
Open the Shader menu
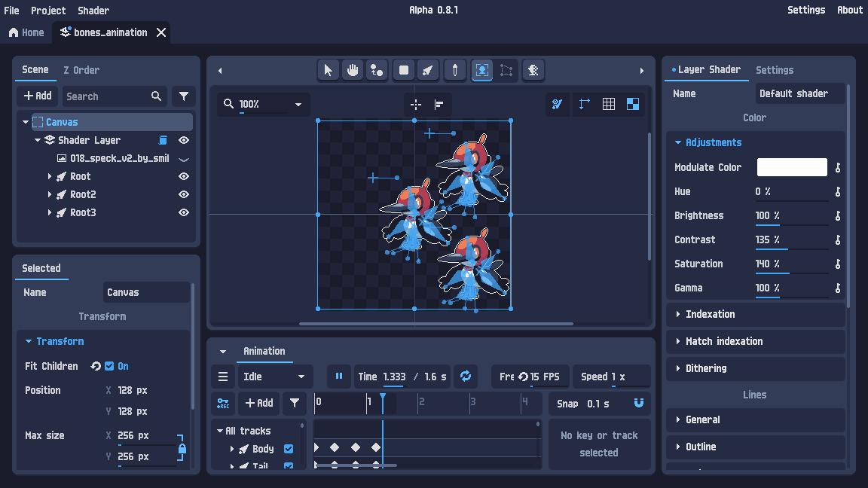pos(93,11)
